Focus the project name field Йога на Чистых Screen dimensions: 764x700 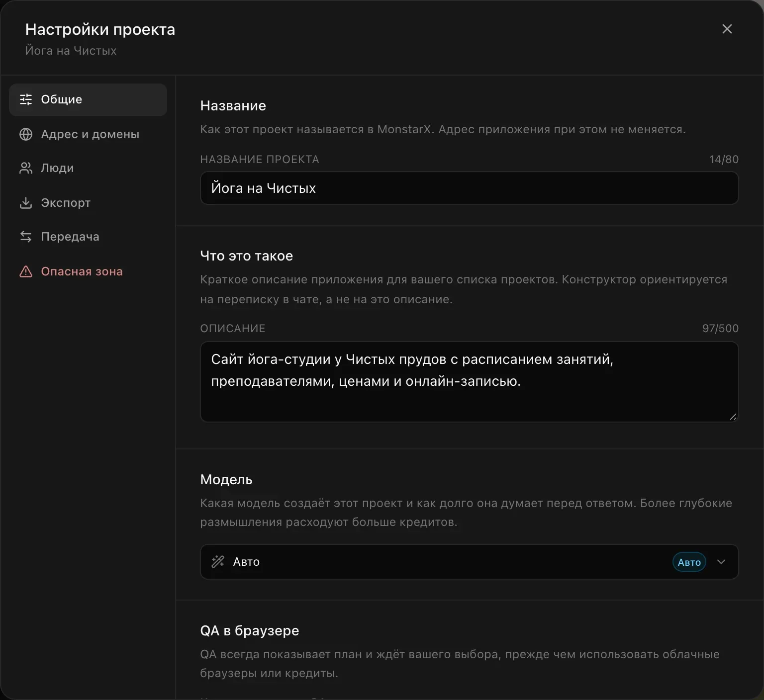469,188
